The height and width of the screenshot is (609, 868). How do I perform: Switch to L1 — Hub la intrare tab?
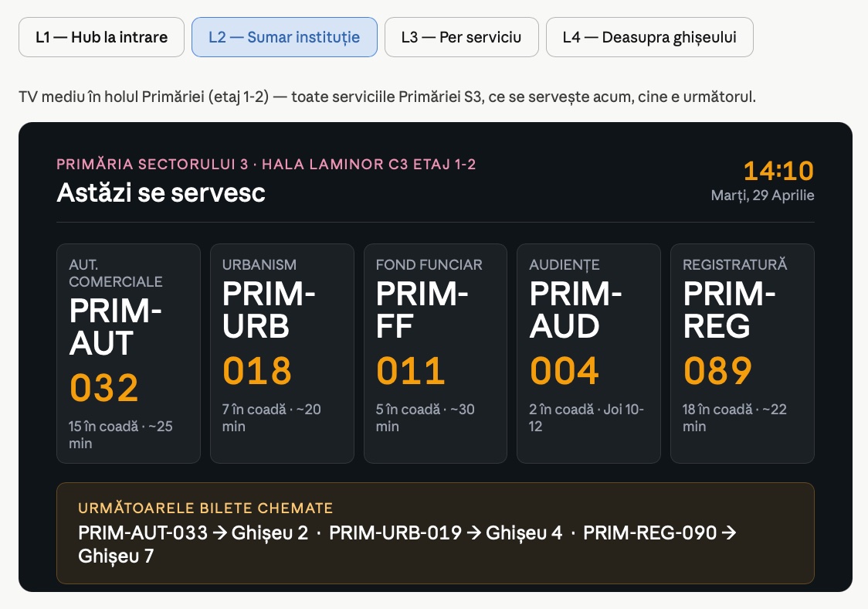(x=101, y=37)
